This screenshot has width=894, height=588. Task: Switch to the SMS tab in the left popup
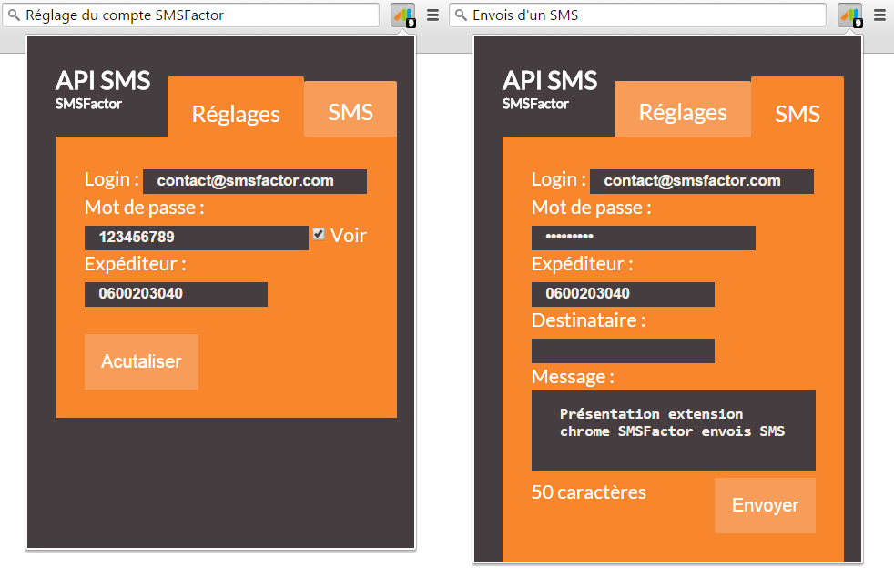click(x=350, y=111)
